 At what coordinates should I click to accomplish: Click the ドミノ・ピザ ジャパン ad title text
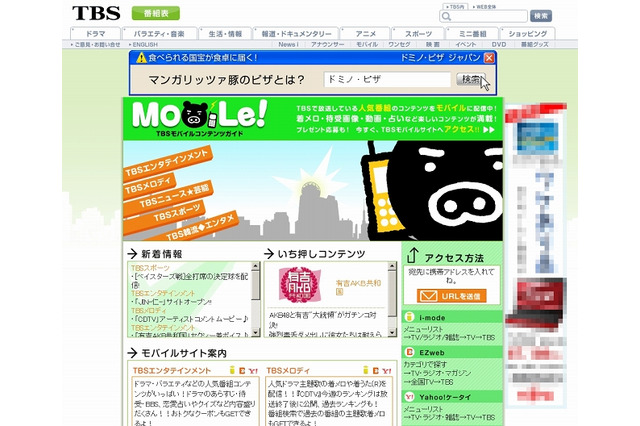pyautogui.click(x=440, y=58)
